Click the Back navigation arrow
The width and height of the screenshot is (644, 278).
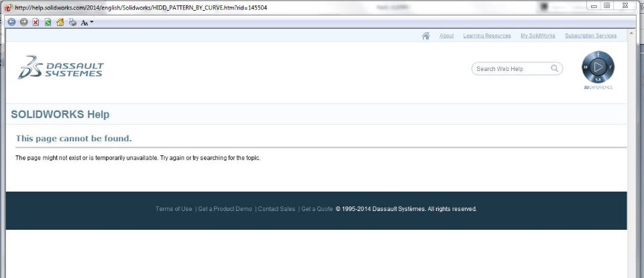click(11, 23)
